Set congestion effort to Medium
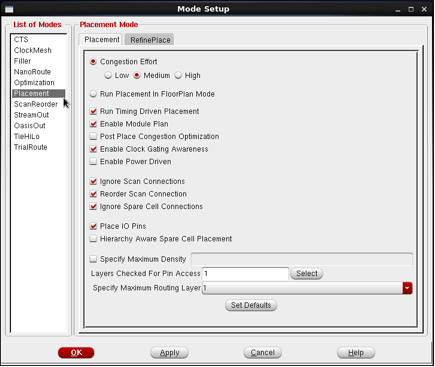Image resolution: width=435 pixels, height=367 pixels. click(137, 75)
